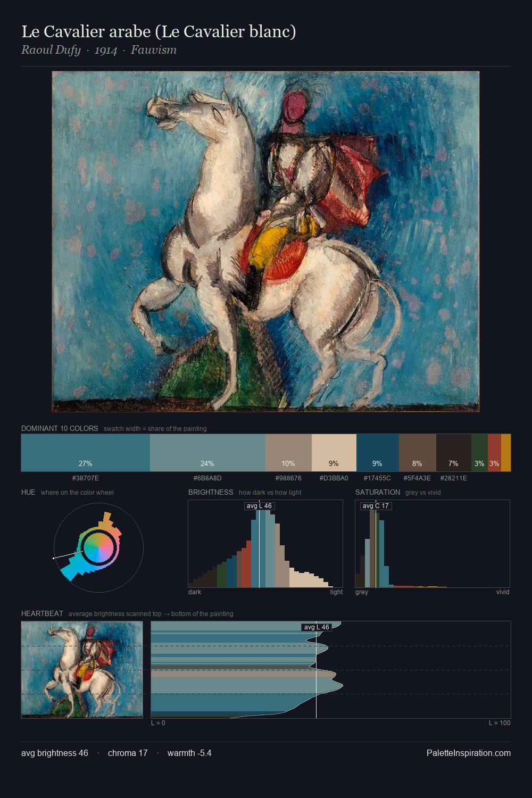Click the 'dark' axis label
Viewport: 532px width, 798px height.
195,592
